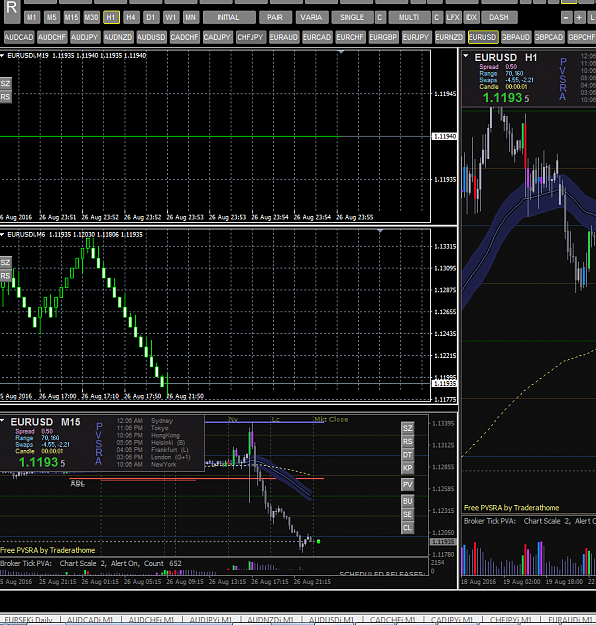The image size is (596, 625).
Task: Open the MULTI layout mode
Action: [x=409, y=18]
